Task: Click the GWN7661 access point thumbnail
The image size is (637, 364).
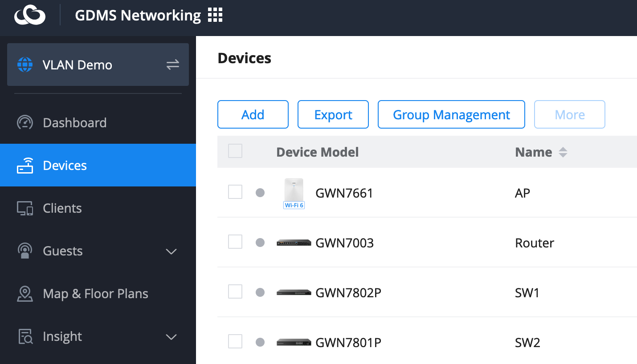Action: click(x=294, y=193)
